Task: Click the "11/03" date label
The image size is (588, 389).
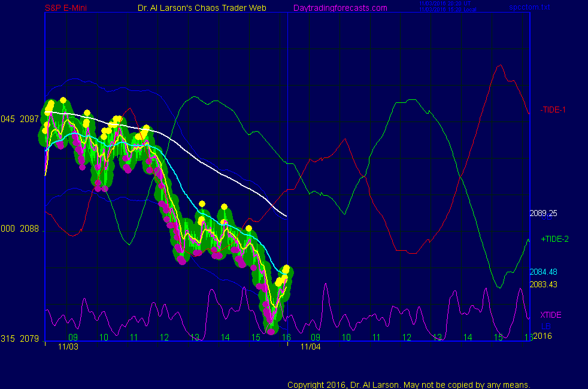Action: click(x=68, y=347)
